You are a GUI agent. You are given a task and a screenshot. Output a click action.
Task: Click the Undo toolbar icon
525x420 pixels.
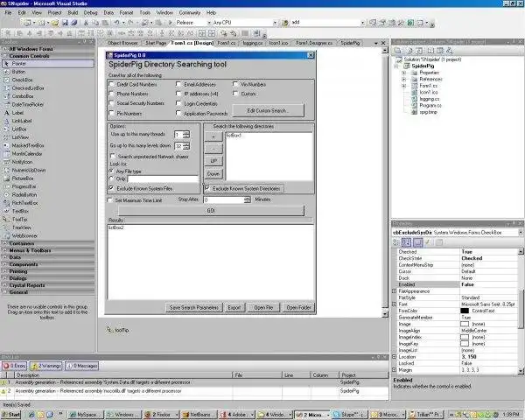click(x=116, y=23)
